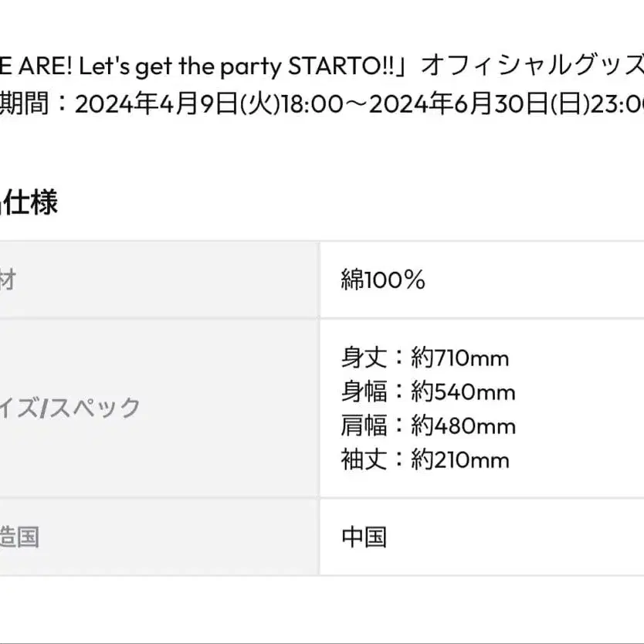Select the 綿100% material value
This screenshot has height=644, width=644.
point(383,280)
